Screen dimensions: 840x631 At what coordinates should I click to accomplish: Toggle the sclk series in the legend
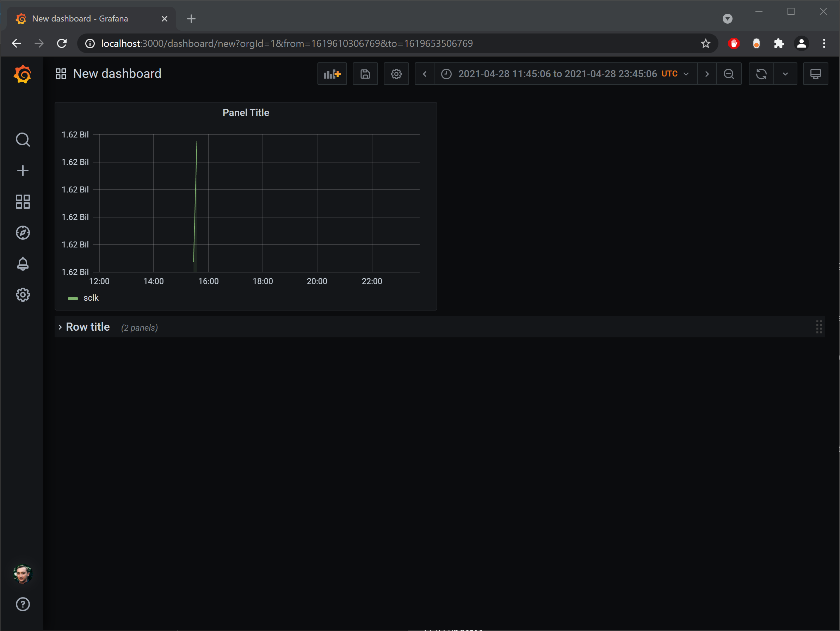click(91, 298)
